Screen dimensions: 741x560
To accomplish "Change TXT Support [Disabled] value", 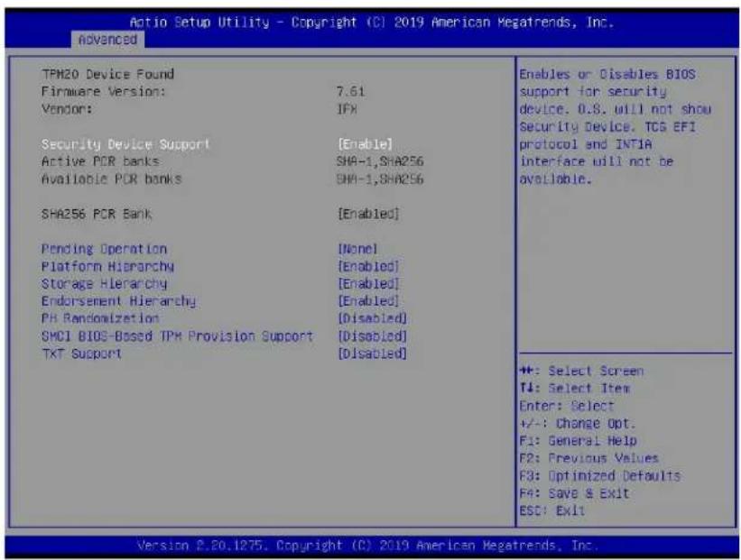I will pos(372,354).
